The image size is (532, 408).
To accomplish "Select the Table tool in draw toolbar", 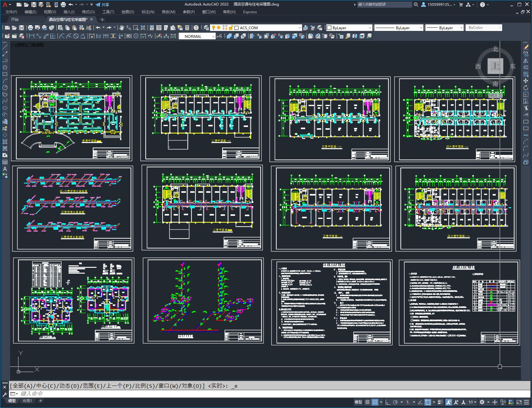I will (x=5, y=162).
